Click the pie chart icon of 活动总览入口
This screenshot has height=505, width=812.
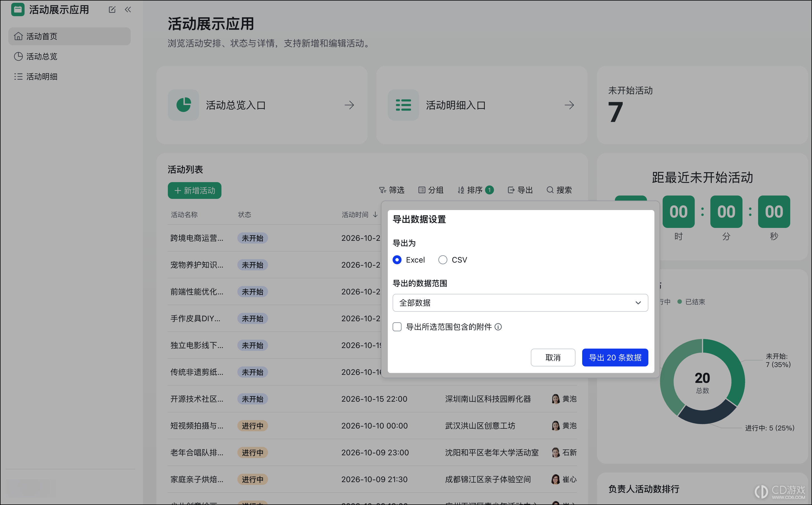[x=183, y=105]
